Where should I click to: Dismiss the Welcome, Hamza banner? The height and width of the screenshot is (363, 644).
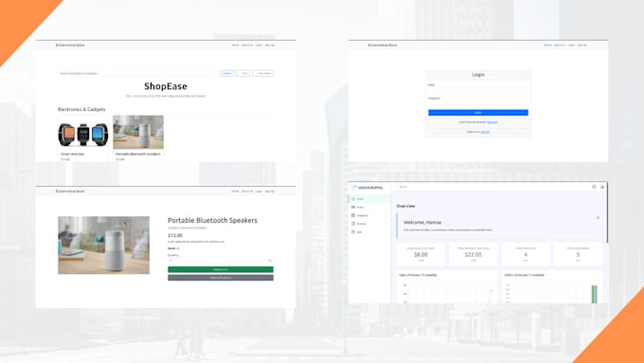tap(598, 217)
